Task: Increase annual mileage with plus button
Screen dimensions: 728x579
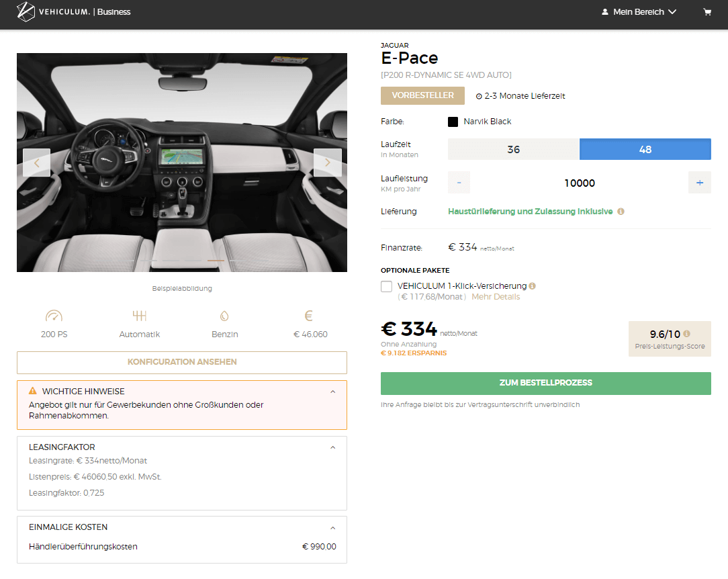Action: click(700, 183)
